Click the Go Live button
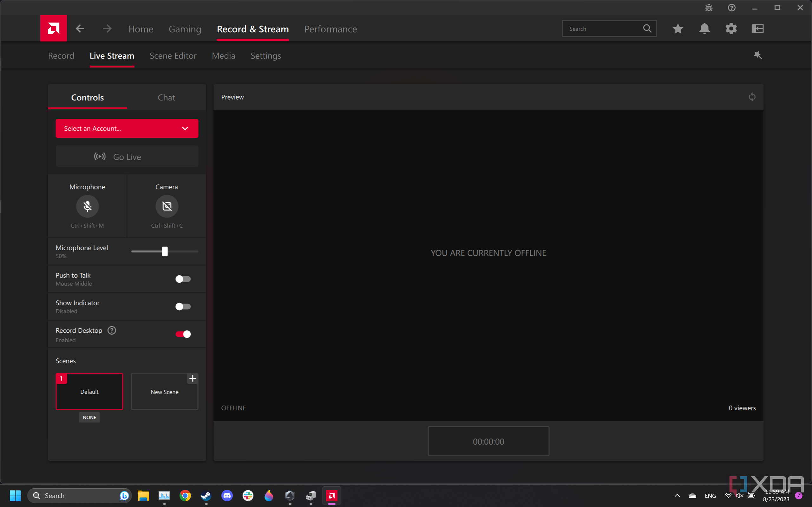The width and height of the screenshot is (812, 507). click(127, 157)
